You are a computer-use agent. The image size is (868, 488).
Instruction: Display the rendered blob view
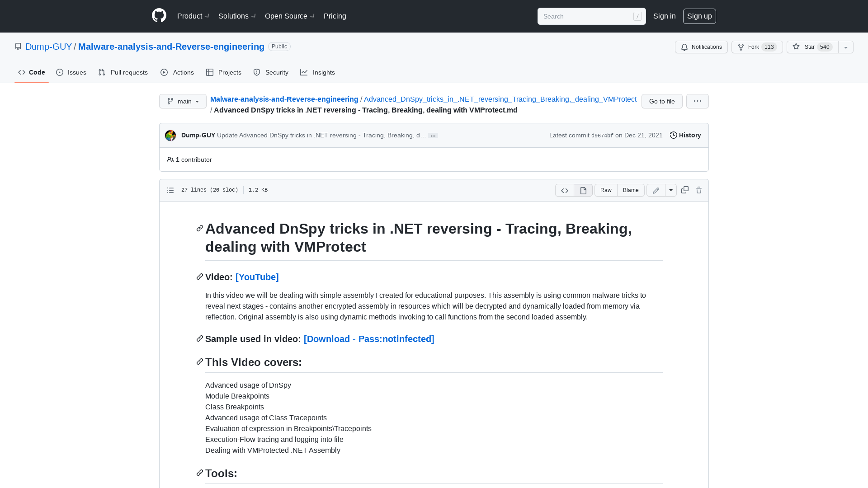pyautogui.click(x=583, y=190)
